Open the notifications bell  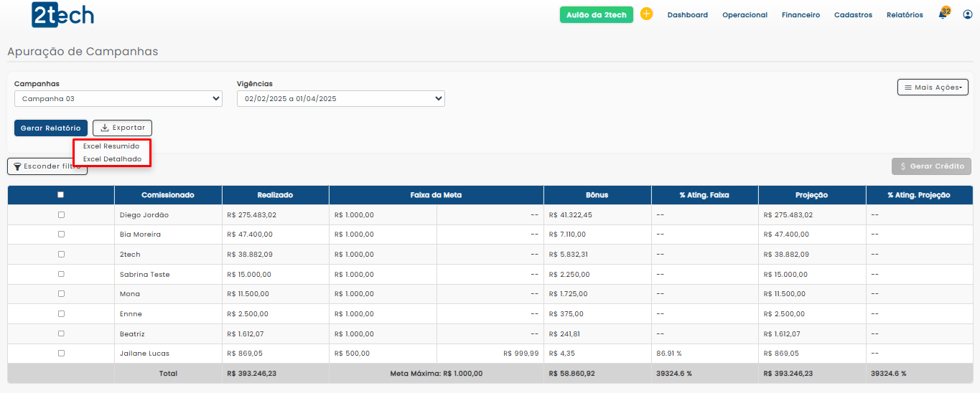pyautogui.click(x=943, y=14)
